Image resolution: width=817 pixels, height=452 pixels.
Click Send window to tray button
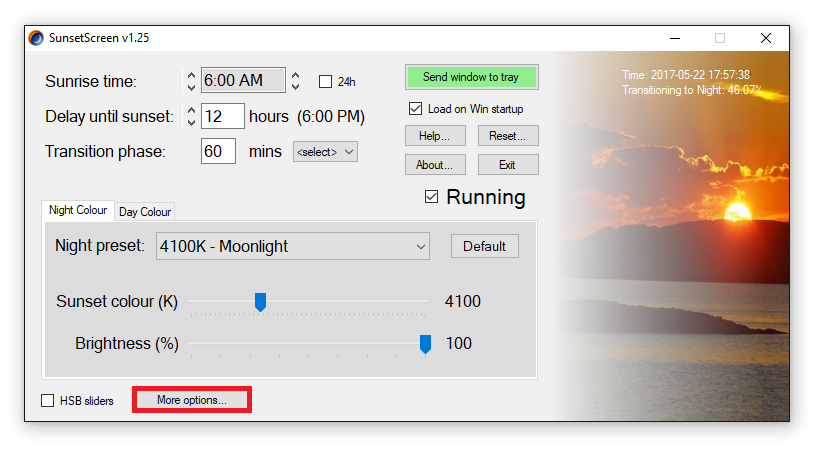click(472, 77)
